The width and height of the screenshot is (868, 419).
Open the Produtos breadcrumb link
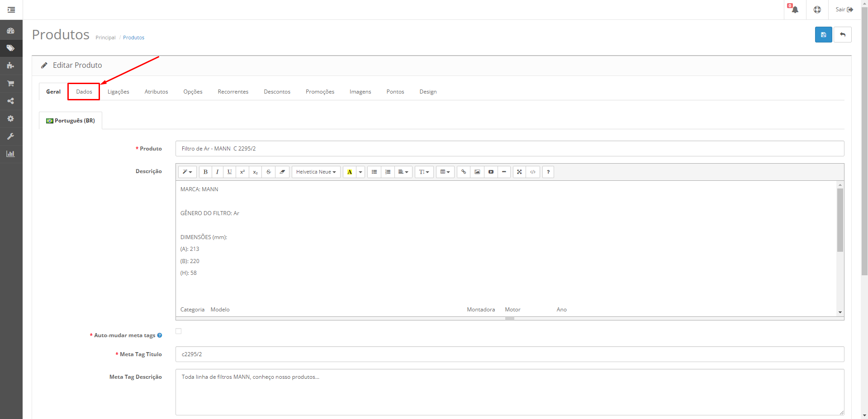134,38
